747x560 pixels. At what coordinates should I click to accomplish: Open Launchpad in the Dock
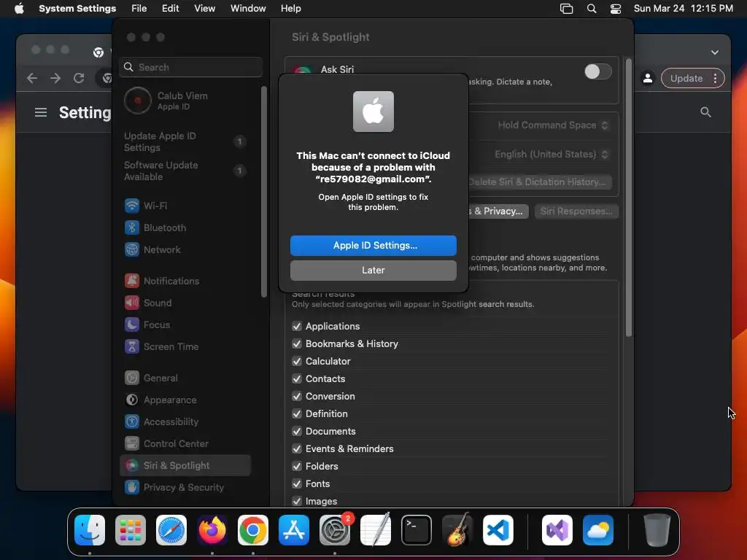coord(131,530)
